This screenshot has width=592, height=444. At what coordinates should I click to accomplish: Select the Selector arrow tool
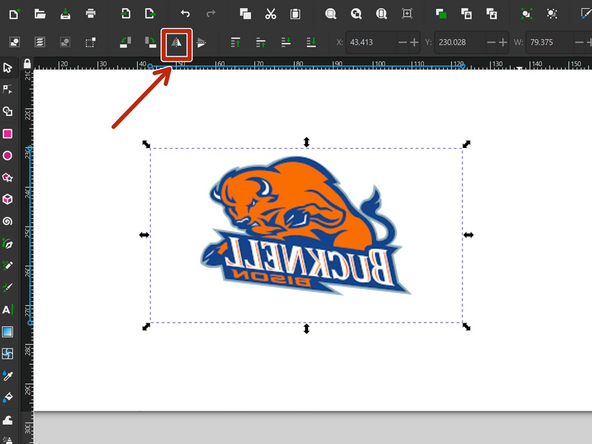8,68
